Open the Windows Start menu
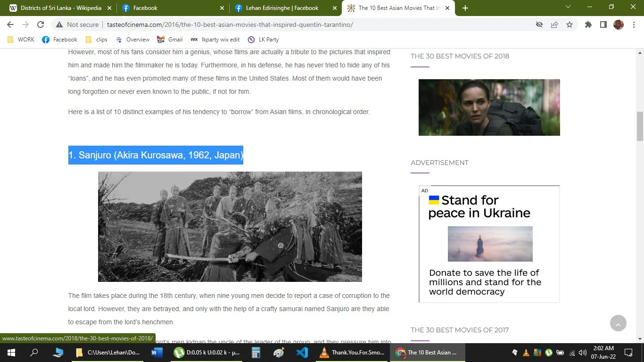 11,353
